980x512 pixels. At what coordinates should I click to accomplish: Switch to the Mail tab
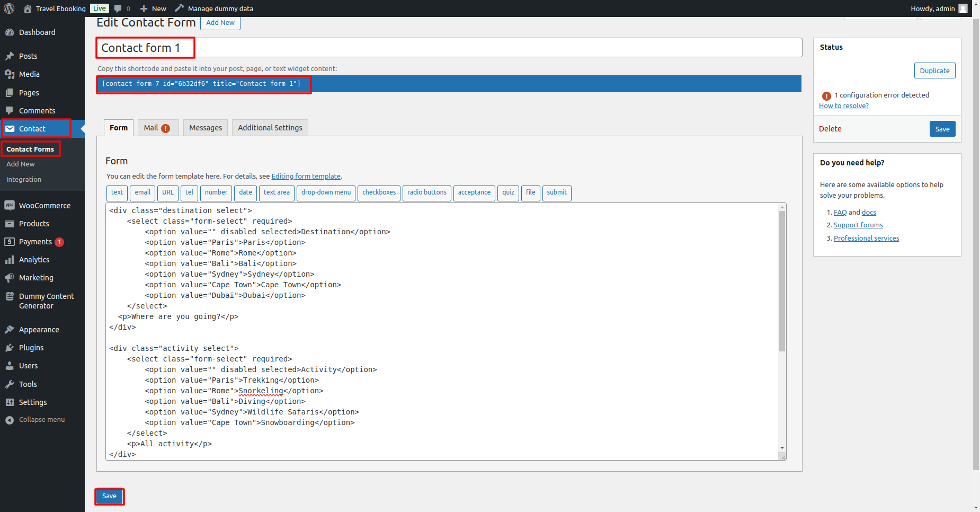[157, 128]
